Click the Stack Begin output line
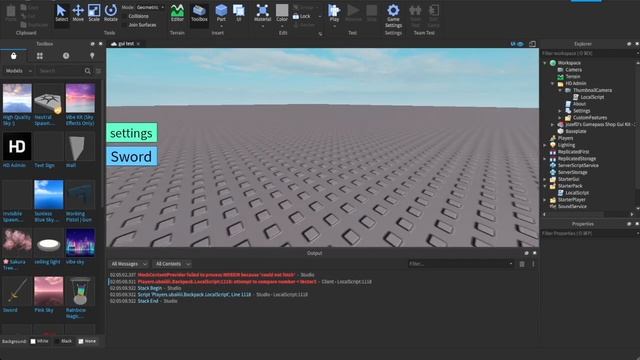Image resolution: width=640 pixels, height=360 pixels. click(x=149, y=288)
